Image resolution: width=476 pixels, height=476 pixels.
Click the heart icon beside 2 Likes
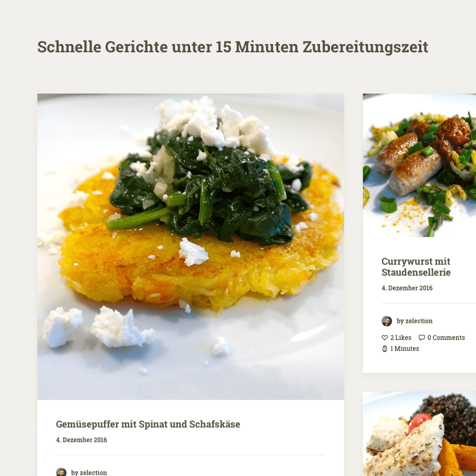point(385,338)
